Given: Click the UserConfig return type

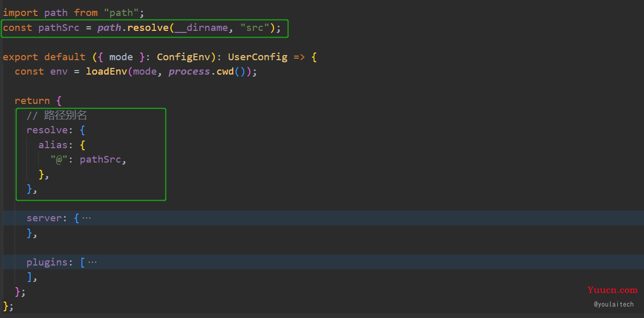Looking at the screenshot, I should 257,57.
